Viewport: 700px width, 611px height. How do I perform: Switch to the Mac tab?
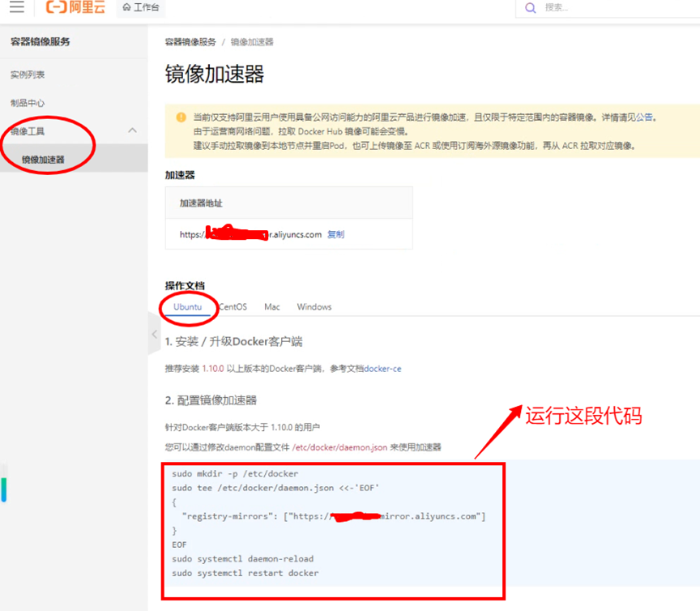[x=272, y=307]
